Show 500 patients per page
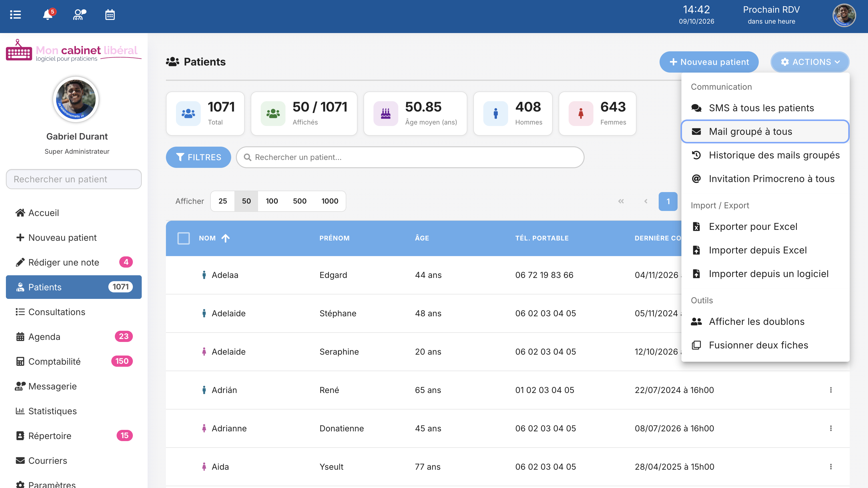Screen dimensions: 868x488 point(300,201)
